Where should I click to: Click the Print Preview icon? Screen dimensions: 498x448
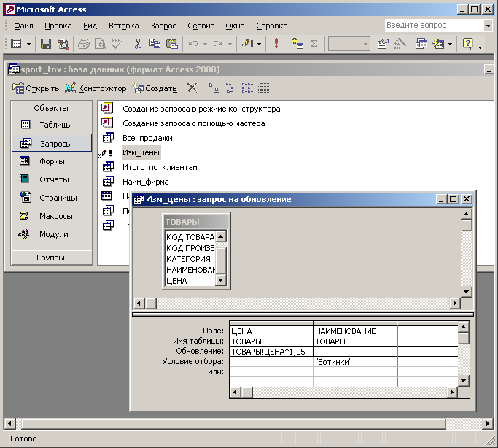(x=101, y=44)
